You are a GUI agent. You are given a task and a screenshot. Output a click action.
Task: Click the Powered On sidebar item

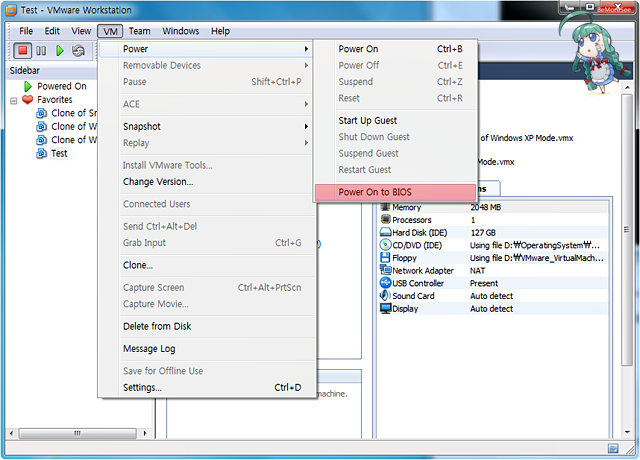[61, 86]
